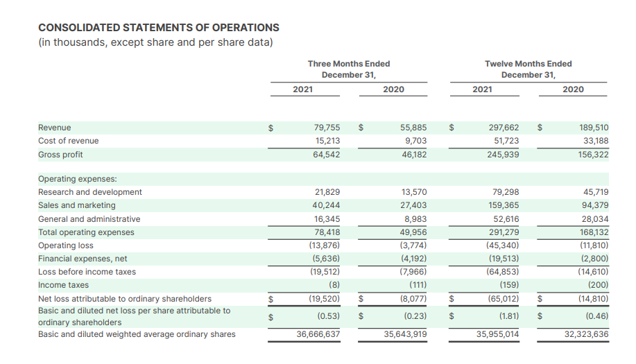The width and height of the screenshot is (636, 364).
Task: Select G&A value 16,345
Action: tap(327, 219)
